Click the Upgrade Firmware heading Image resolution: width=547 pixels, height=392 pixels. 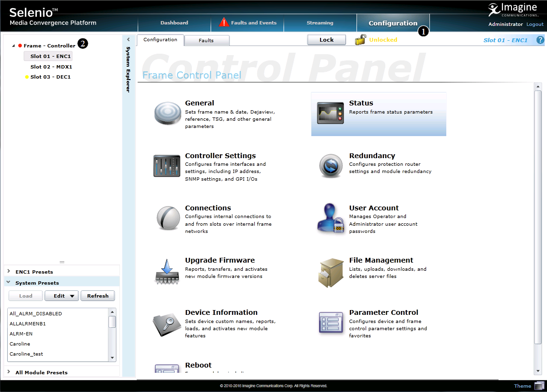[x=220, y=260]
